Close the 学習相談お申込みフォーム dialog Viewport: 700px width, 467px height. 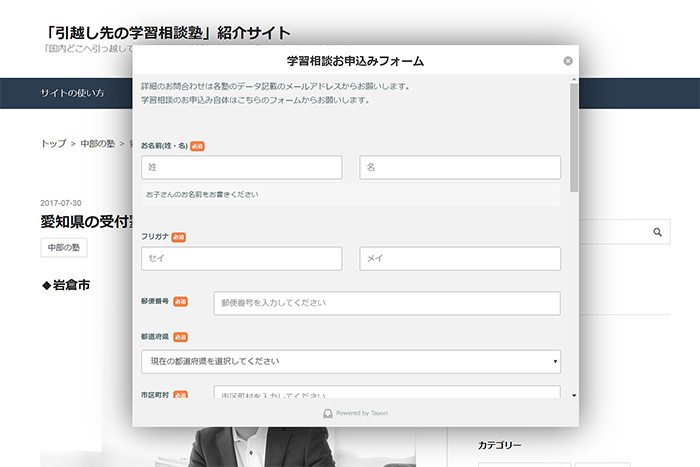568,61
